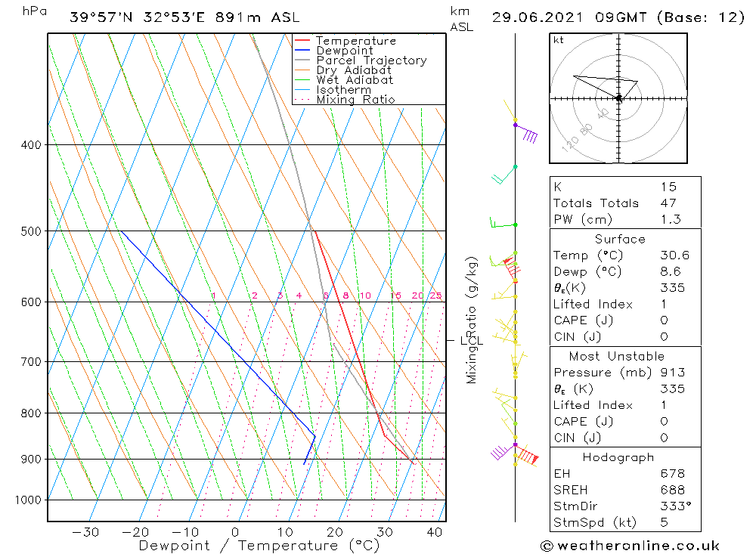Click the Parcel Trajectory legend entry

371,60
